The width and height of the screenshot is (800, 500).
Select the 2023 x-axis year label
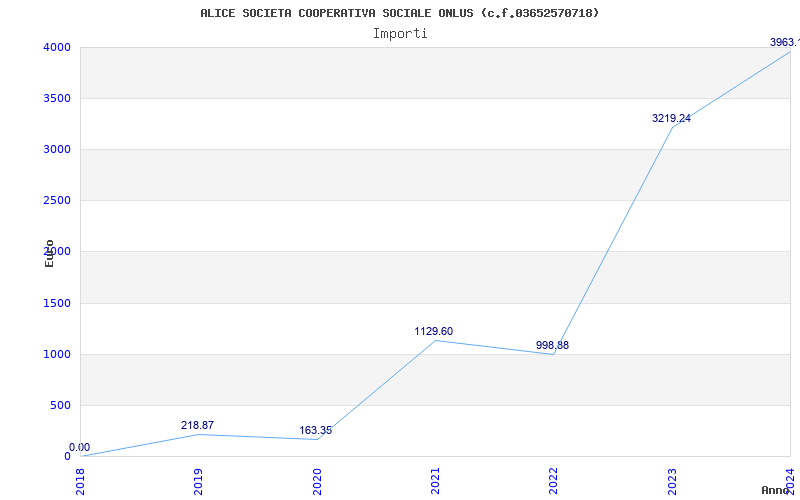tap(672, 482)
